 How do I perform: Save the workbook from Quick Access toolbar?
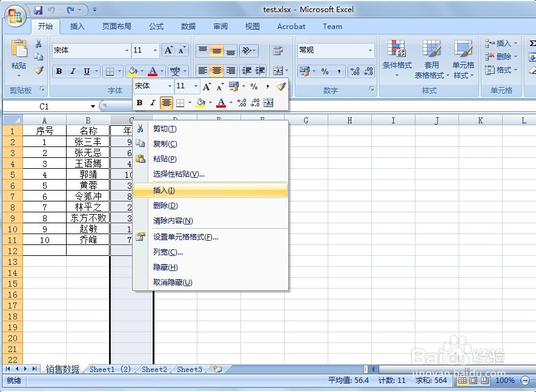point(38,10)
